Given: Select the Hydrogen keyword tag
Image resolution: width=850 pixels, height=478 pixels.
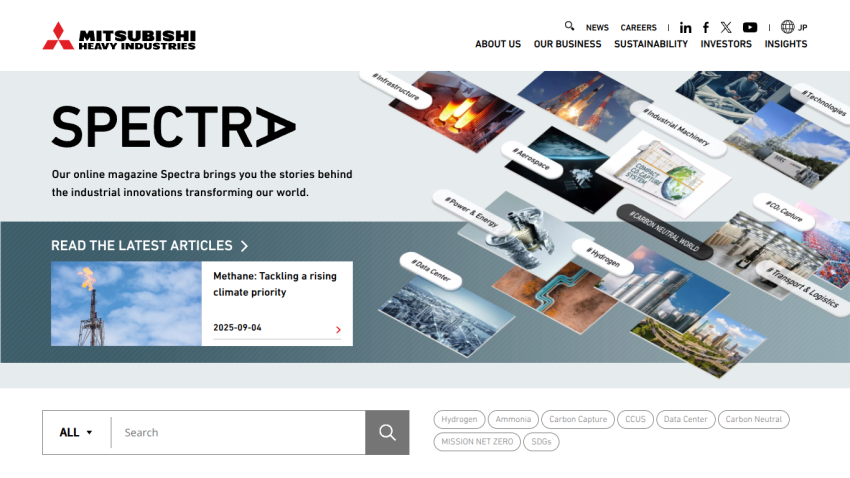Looking at the screenshot, I should [x=459, y=419].
